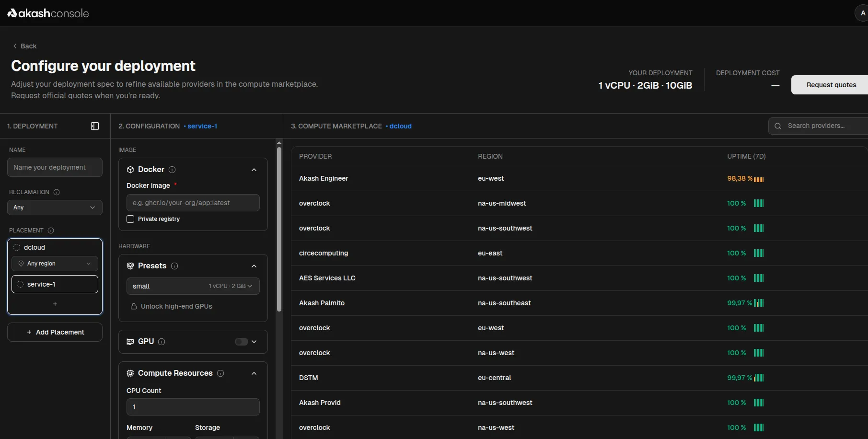This screenshot has width=868, height=439.
Task: Select the Akash Palmito provider row
Action: 579,303
